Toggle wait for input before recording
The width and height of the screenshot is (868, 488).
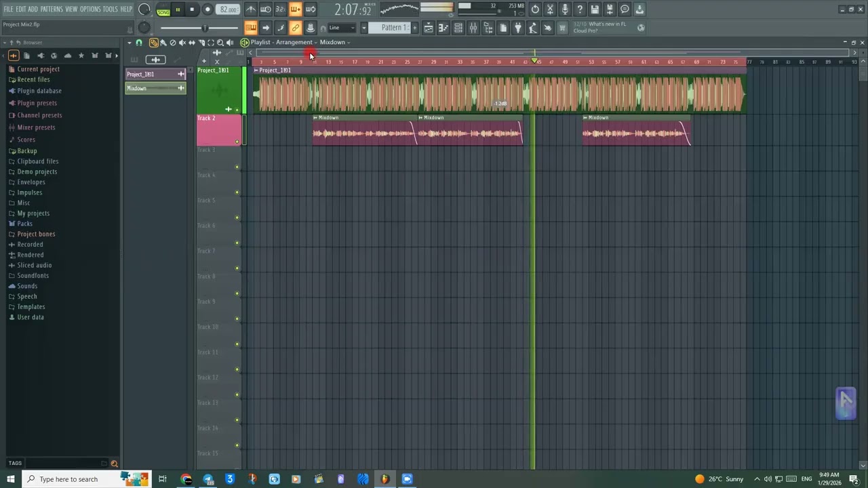click(x=266, y=9)
